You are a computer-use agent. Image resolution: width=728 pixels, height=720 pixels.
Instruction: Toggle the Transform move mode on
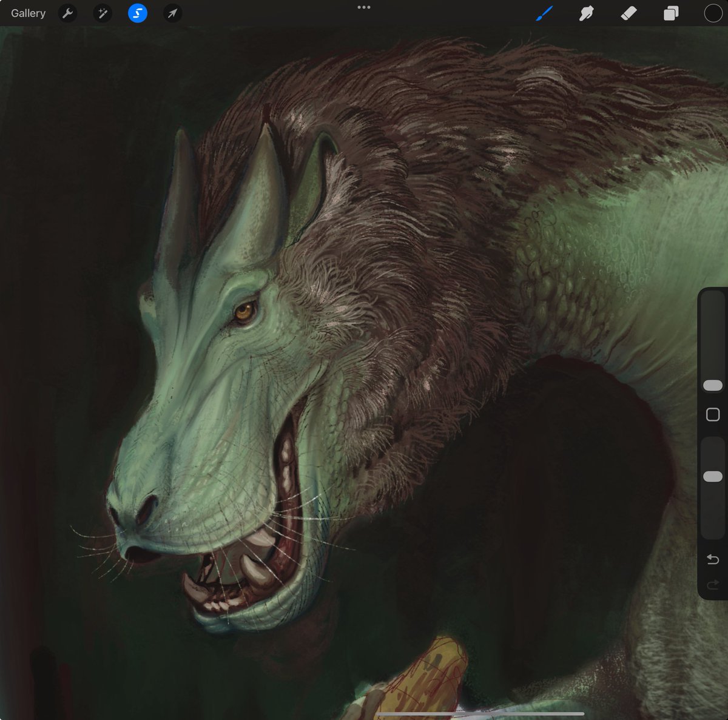point(172,13)
